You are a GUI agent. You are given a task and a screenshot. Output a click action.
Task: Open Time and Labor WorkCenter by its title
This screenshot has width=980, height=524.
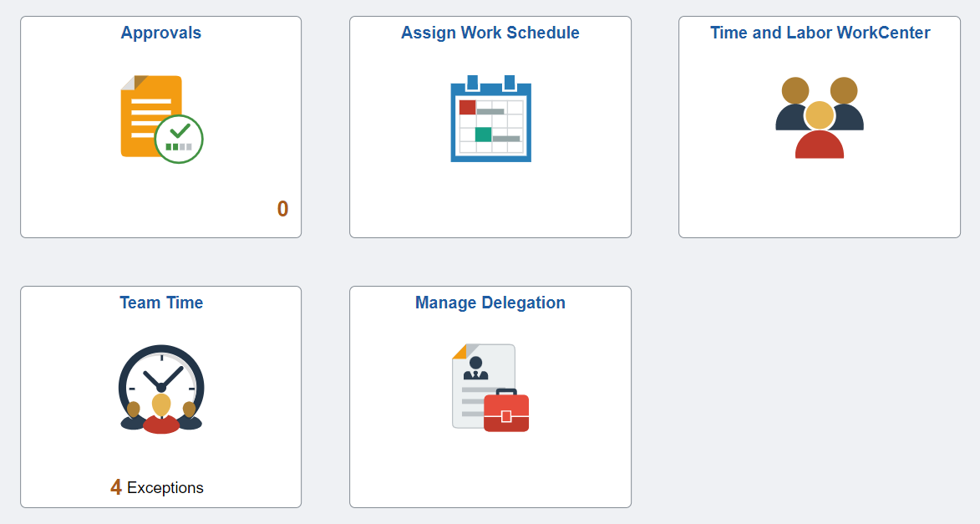(x=819, y=33)
